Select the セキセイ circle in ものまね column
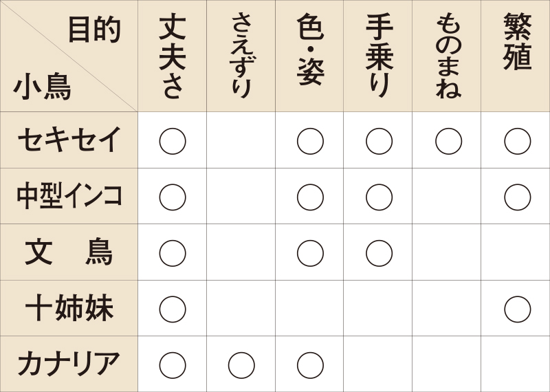Image resolution: width=550 pixels, height=392 pixels. 448,141
